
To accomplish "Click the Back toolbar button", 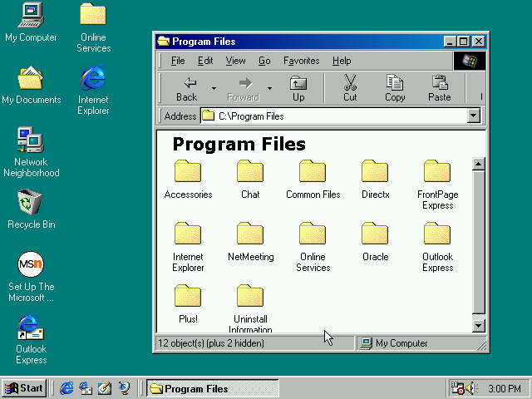I will [187, 89].
